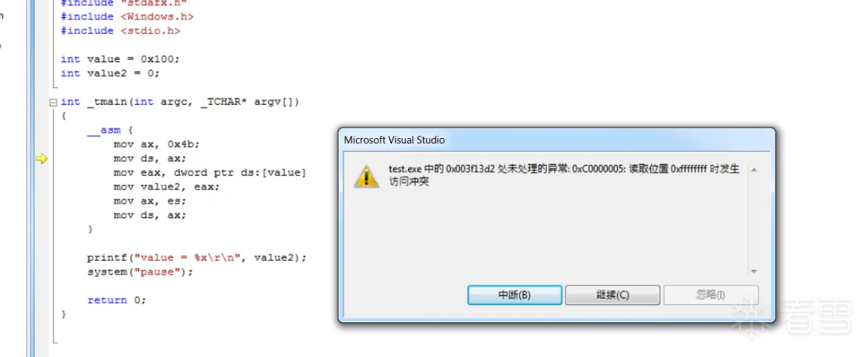This screenshot has height=357, width=868.
Task: Click the '#include <Windows.h>' line
Action: click(127, 17)
